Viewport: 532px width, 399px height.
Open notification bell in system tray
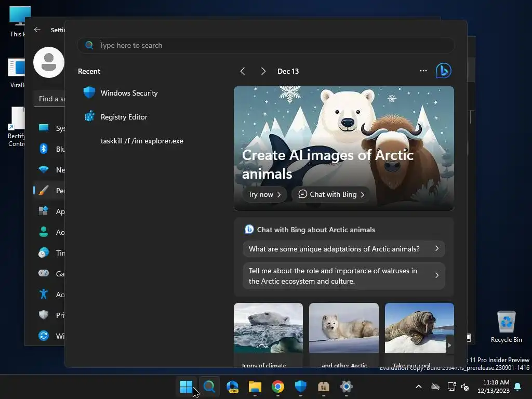click(x=518, y=387)
